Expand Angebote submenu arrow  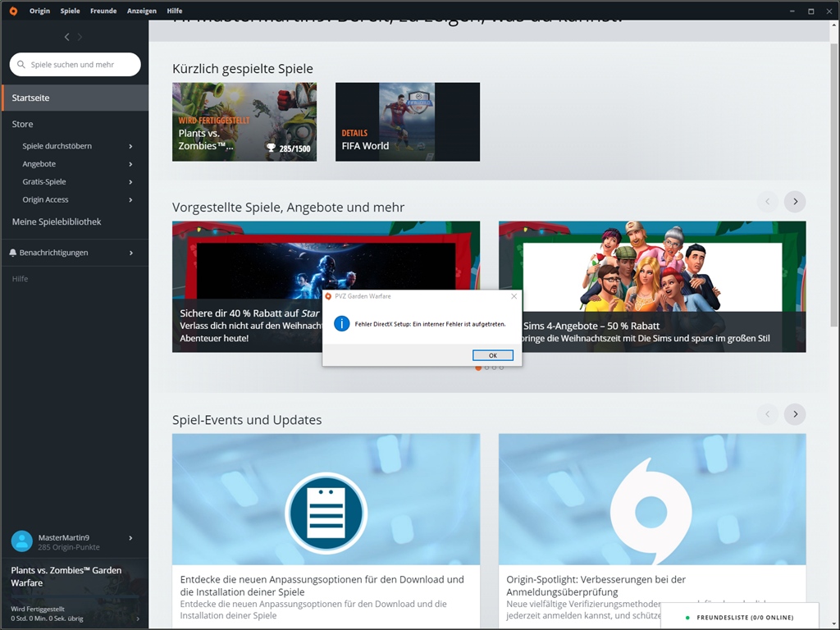(130, 164)
